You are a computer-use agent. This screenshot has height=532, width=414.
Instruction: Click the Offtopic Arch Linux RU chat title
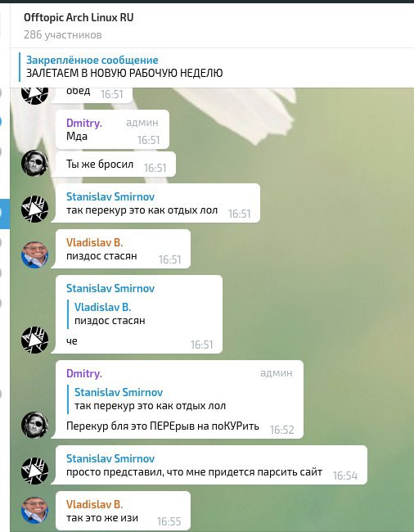[79, 18]
